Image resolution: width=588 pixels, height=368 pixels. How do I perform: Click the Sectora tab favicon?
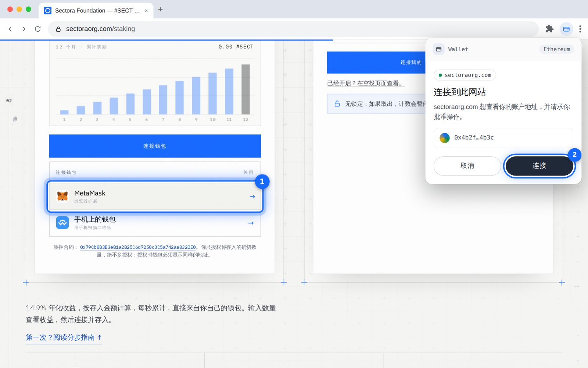[48, 10]
